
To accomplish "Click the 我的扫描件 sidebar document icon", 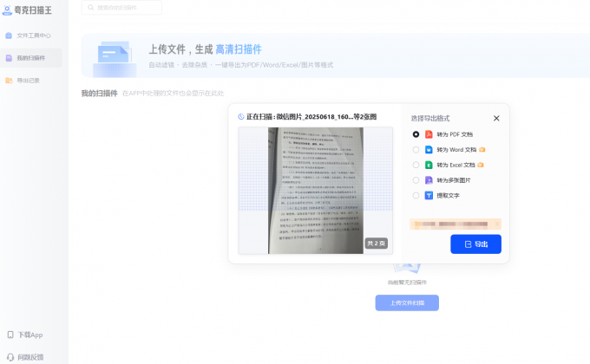I will (x=9, y=58).
